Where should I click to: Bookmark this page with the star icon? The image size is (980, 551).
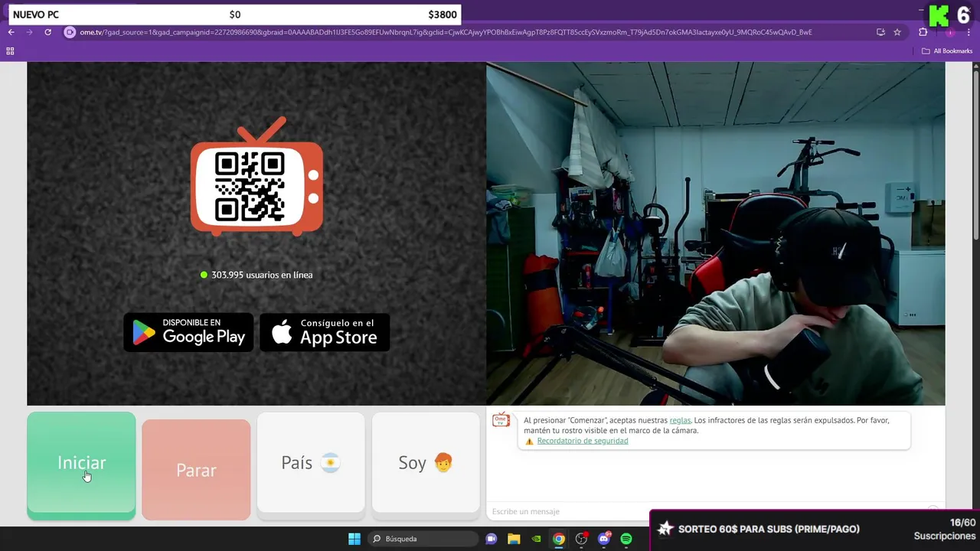(x=897, y=32)
